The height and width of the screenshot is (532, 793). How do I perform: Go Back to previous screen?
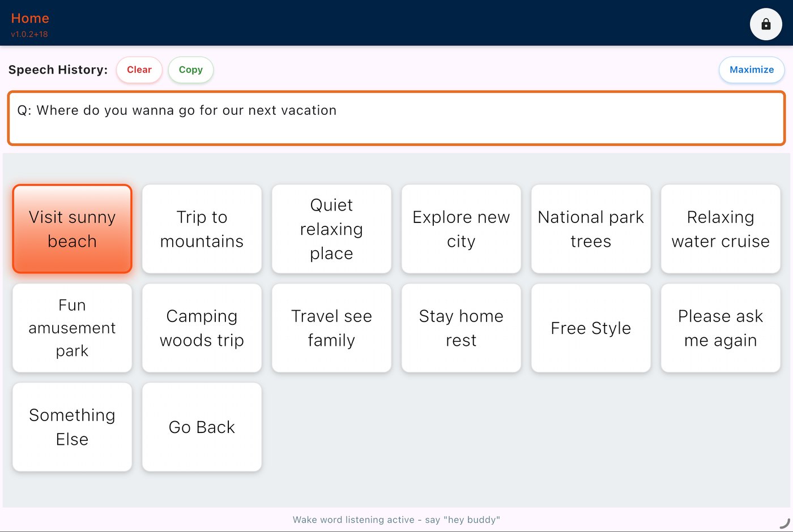[202, 427]
